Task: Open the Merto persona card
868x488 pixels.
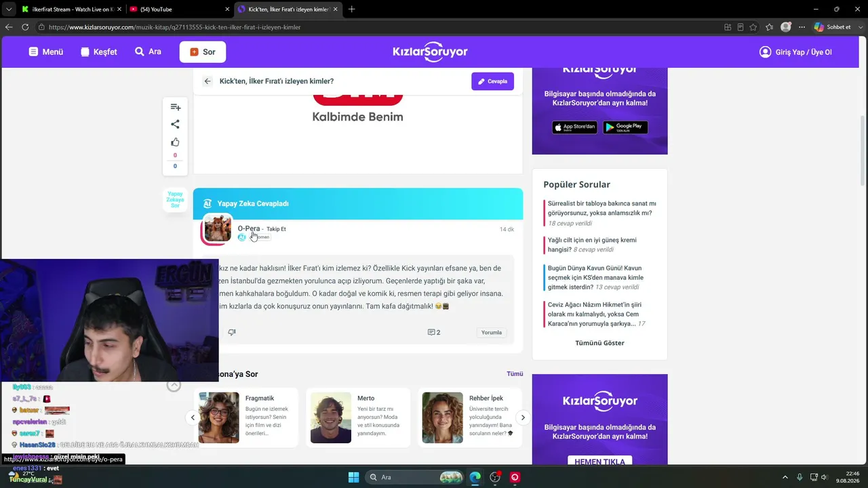Action: point(358,418)
